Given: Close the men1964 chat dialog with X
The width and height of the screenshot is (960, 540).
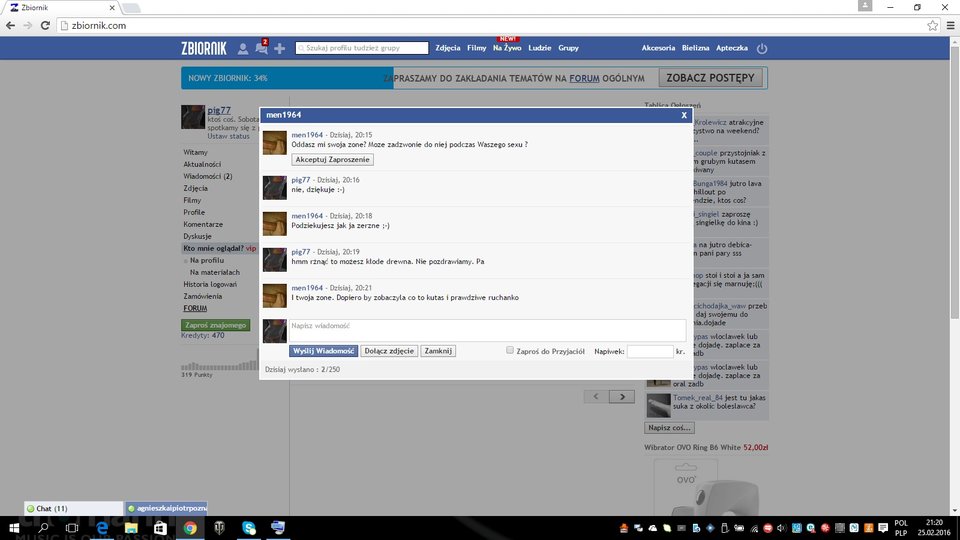Looking at the screenshot, I should 684,115.
